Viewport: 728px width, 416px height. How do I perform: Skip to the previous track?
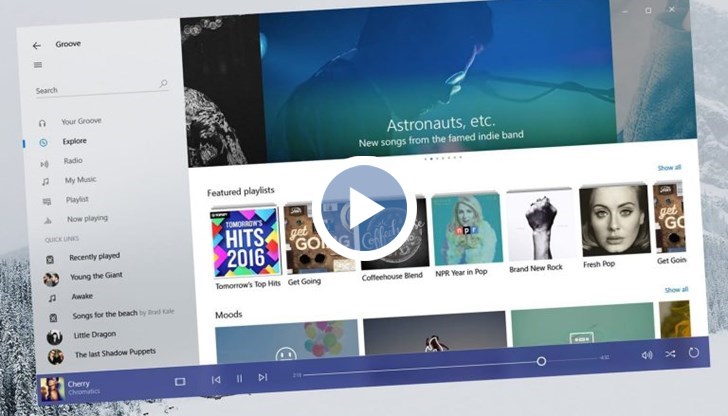216,379
